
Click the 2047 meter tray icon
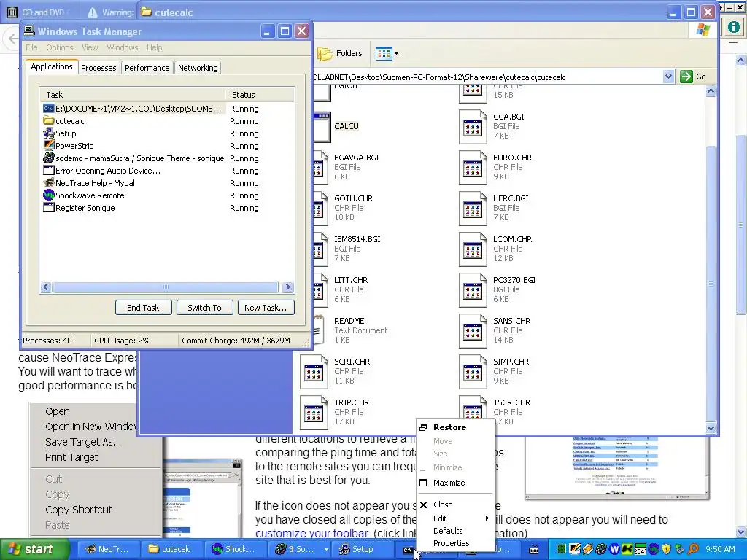pyautogui.click(x=640, y=549)
